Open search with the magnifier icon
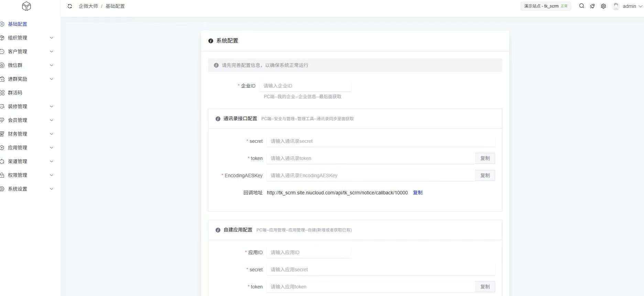The height and width of the screenshot is (296, 644). [x=581, y=6]
